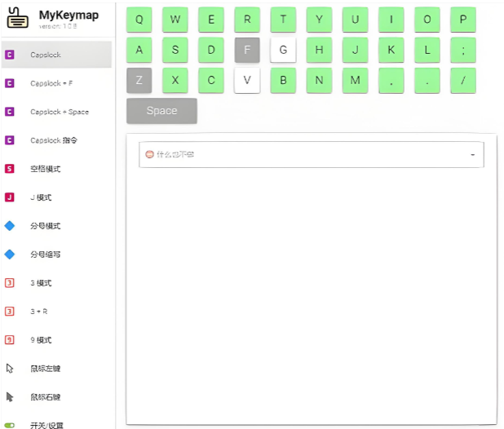This screenshot has height=429, width=504.
Task: Go to the 分号缩写 sidebar entry
Action: (x=46, y=254)
